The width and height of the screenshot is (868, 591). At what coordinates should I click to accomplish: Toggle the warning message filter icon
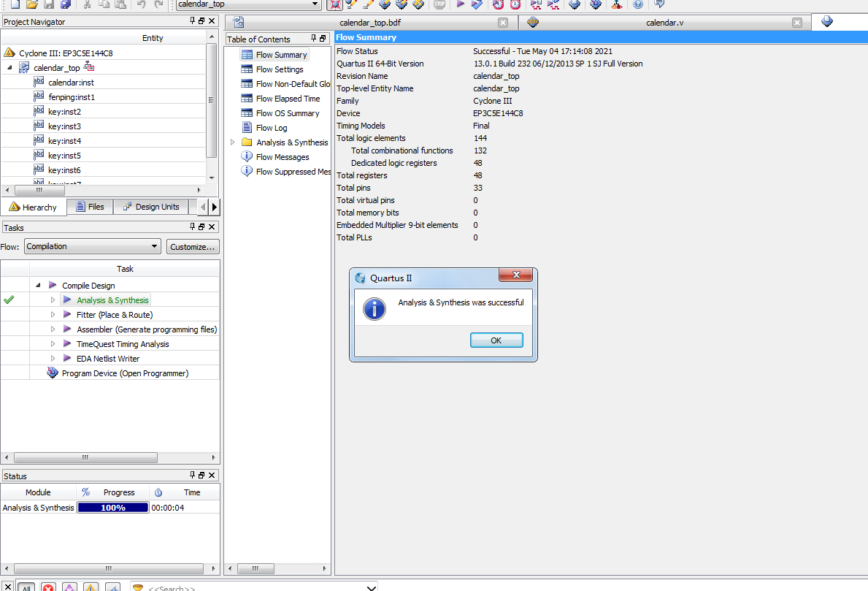[x=91, y=587]
